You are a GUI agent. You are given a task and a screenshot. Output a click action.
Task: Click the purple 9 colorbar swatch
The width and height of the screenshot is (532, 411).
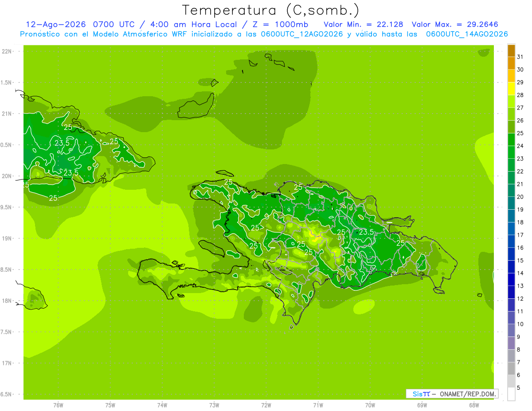(511, 330)
